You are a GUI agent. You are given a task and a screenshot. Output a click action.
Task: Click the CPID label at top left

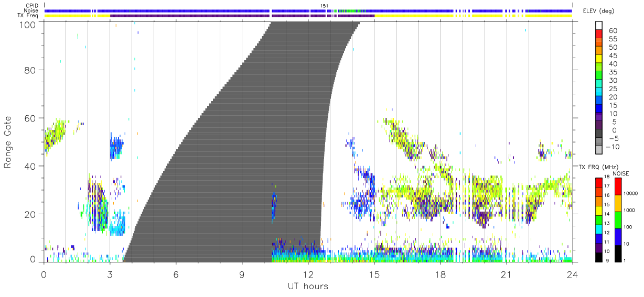click(31, 5)
